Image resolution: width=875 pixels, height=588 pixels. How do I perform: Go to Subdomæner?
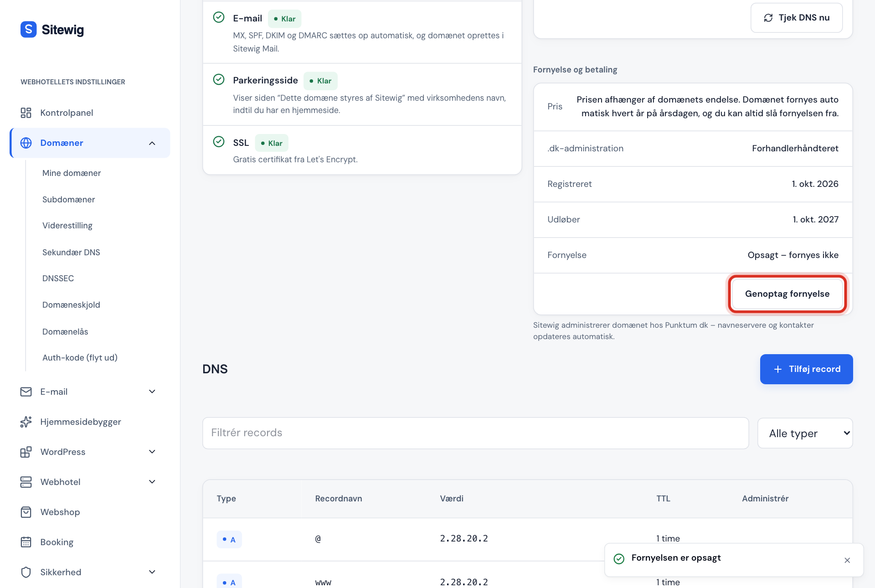tap(68, 200)
